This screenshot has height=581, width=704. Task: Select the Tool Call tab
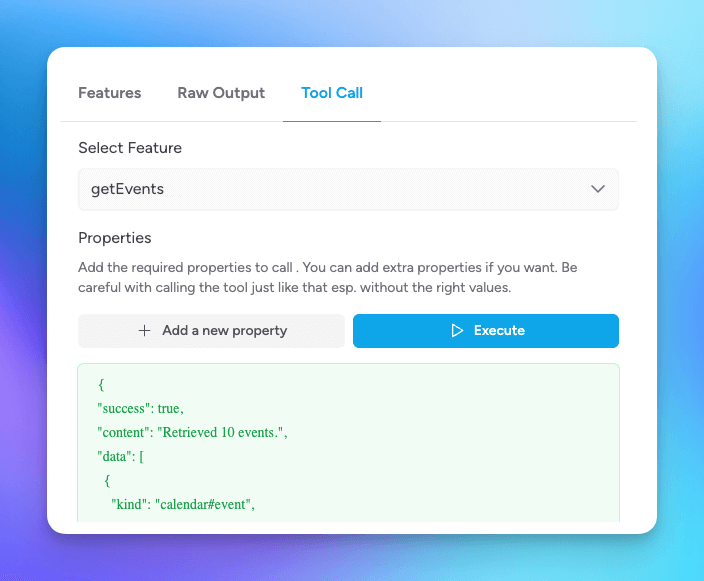[332, 93]
